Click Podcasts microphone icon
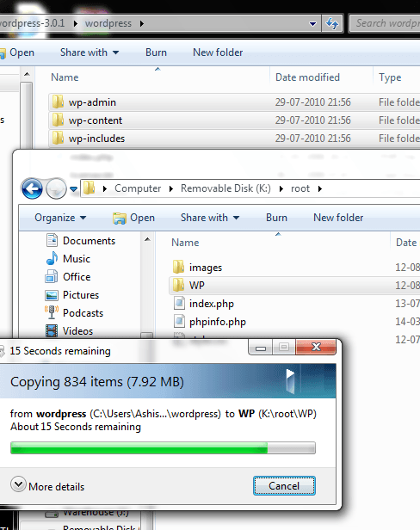This screenshot has height=530, width=420. coord(52,312)
